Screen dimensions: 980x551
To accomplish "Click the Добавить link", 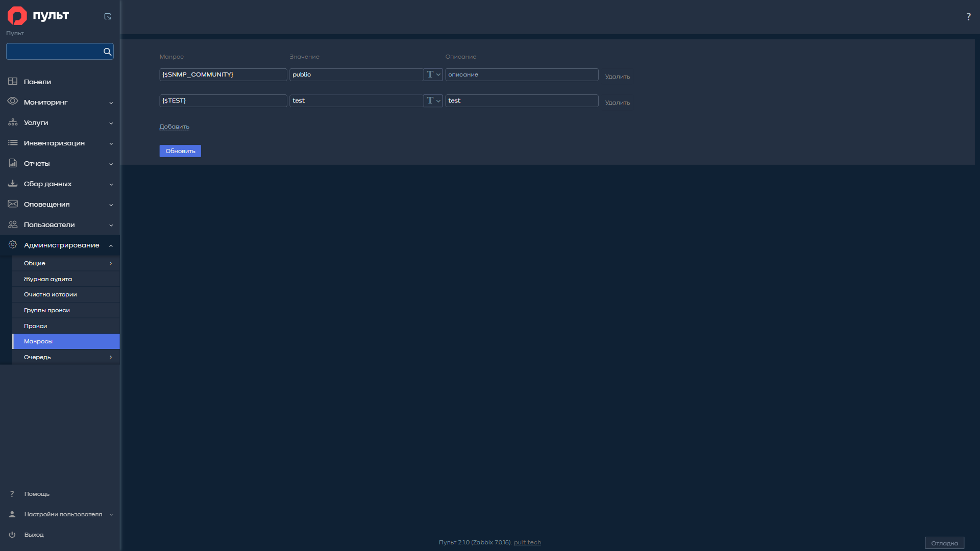I will 174,127.
